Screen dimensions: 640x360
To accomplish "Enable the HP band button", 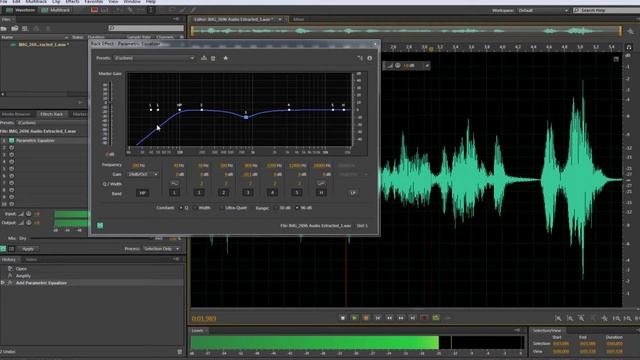I will [x=142, y=193].
